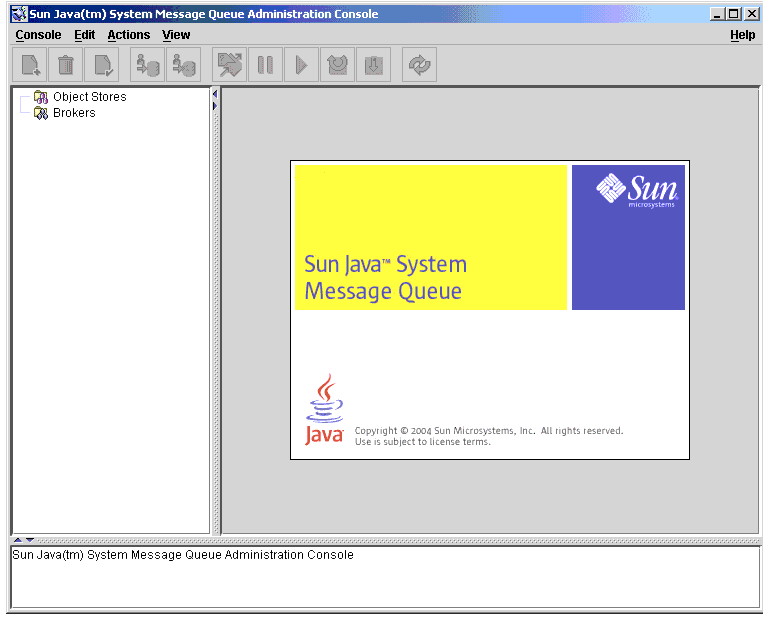Open the Edit menu
Image resolution: width=763 pixels, height=619 pixels.
tap(85, 35)
